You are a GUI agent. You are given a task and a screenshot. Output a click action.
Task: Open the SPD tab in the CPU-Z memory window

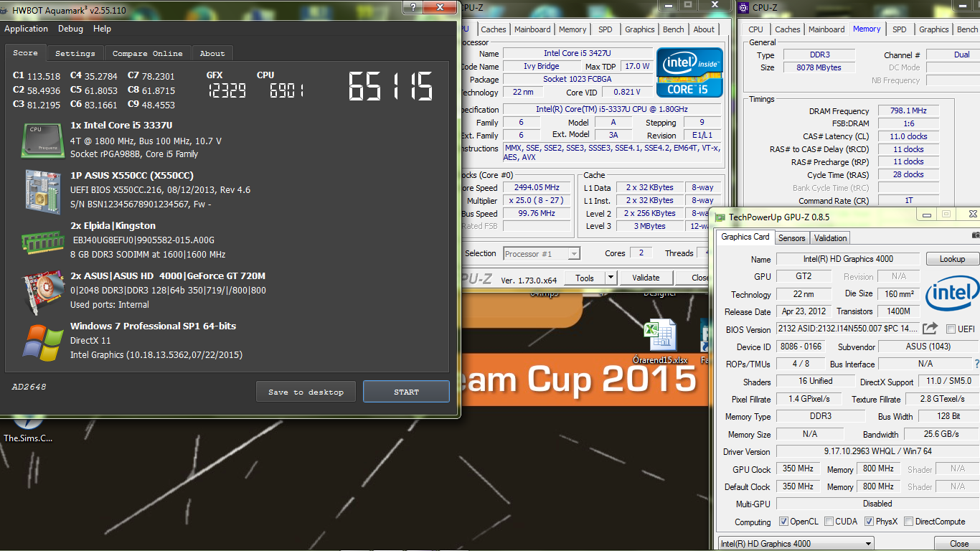900,29
